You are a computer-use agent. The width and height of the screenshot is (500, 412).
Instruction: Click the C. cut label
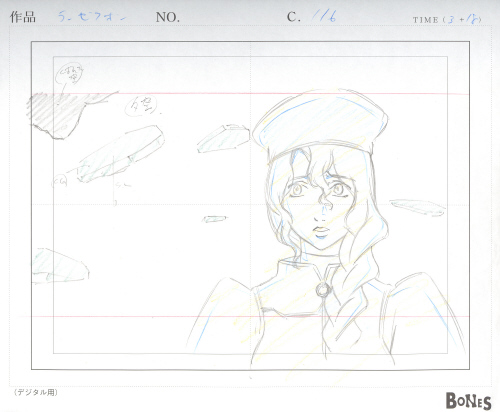[x=294, y=17]
